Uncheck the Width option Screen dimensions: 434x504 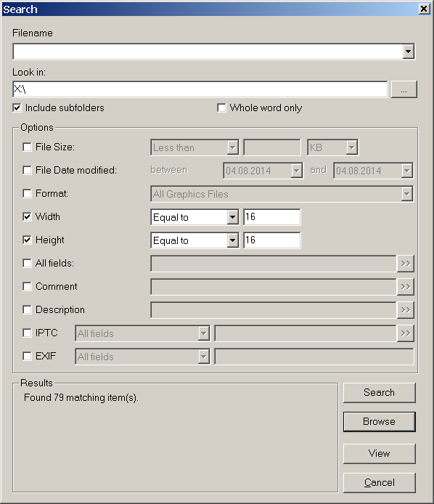pos(27,216)
